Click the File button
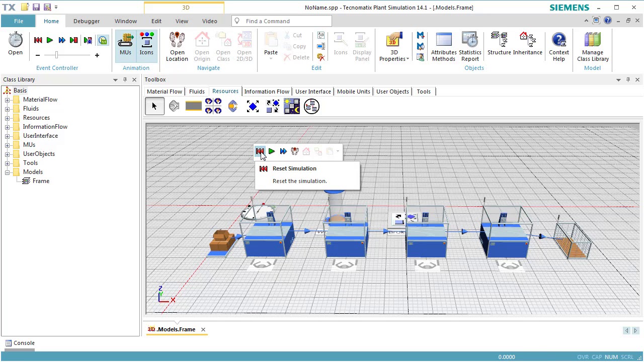Viewport: 644px width, 362px height. coord(18,21)
